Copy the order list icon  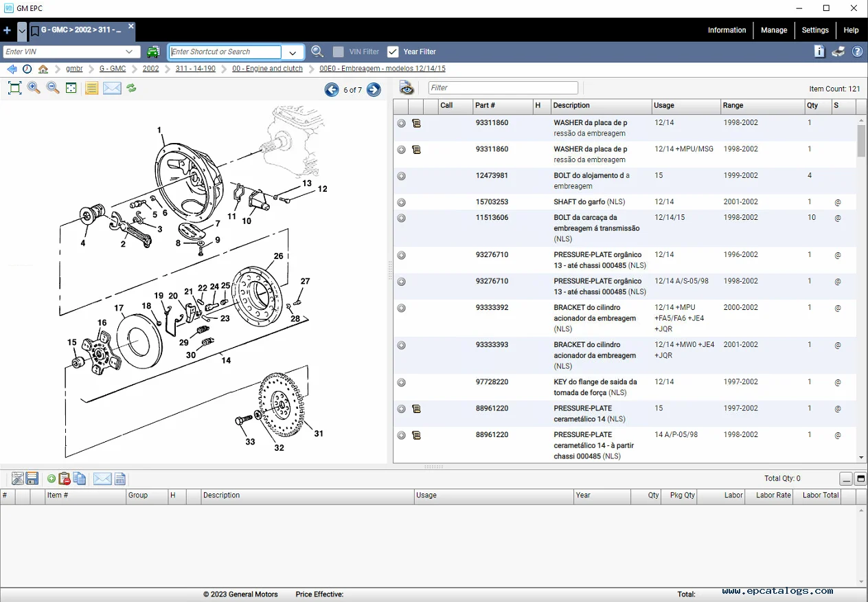pos(80,479)
